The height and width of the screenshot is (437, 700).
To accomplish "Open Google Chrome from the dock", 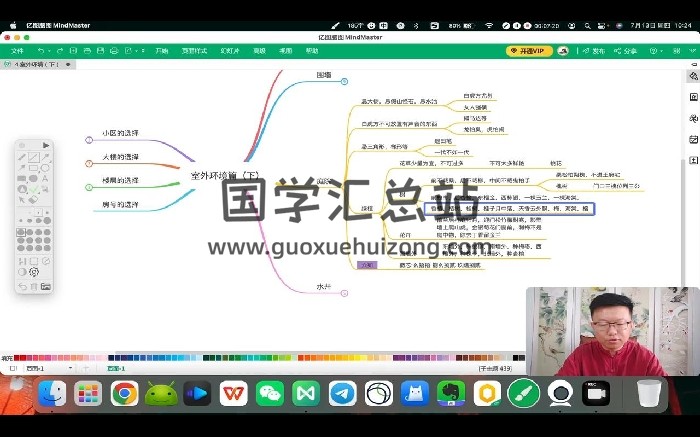I will (124, 394).
